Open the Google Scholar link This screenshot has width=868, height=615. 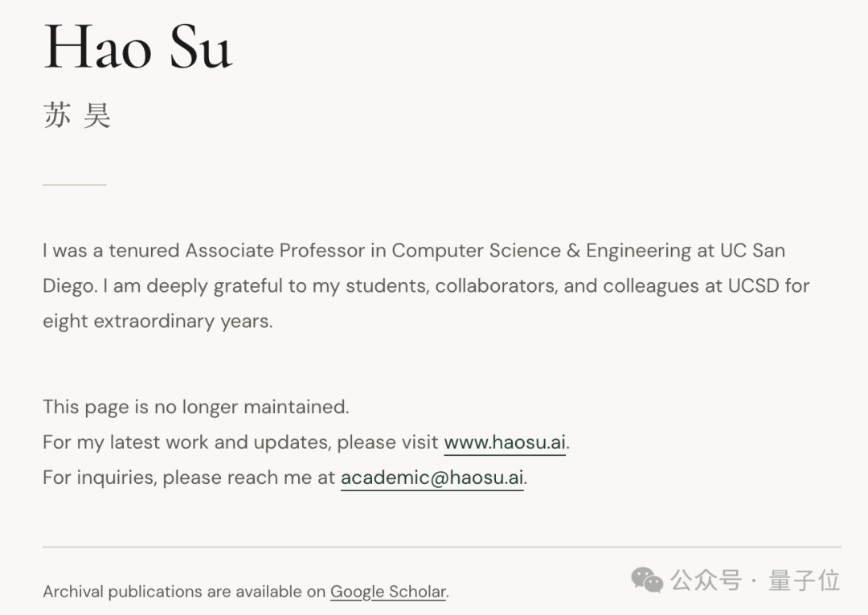(388, 592)
